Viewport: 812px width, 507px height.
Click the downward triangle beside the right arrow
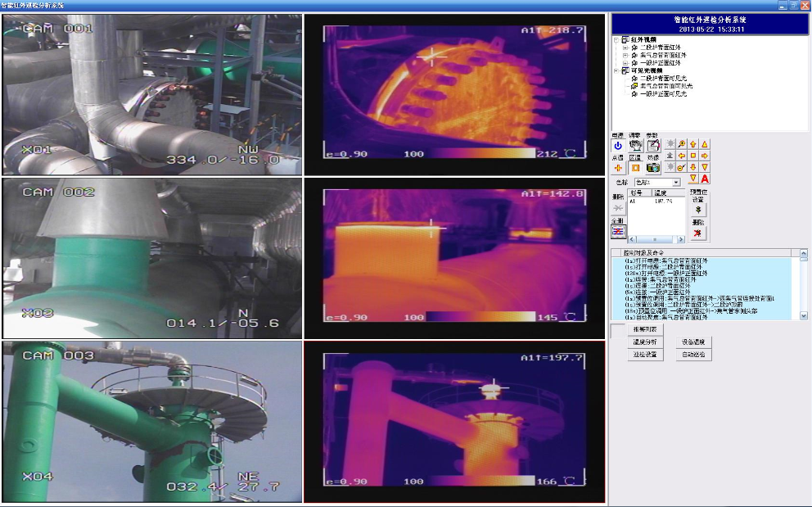point(704,167)
